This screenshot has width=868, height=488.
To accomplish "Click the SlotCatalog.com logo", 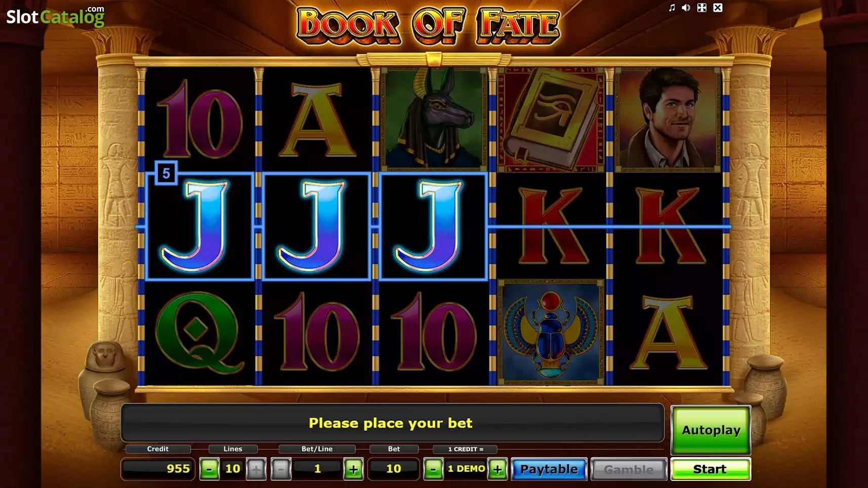I will (55, 16).
